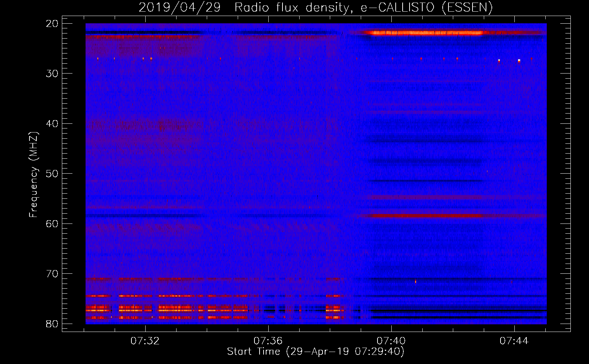Click the 20 frequency tick label
This screenshot has width=589, height=364.
52,24
